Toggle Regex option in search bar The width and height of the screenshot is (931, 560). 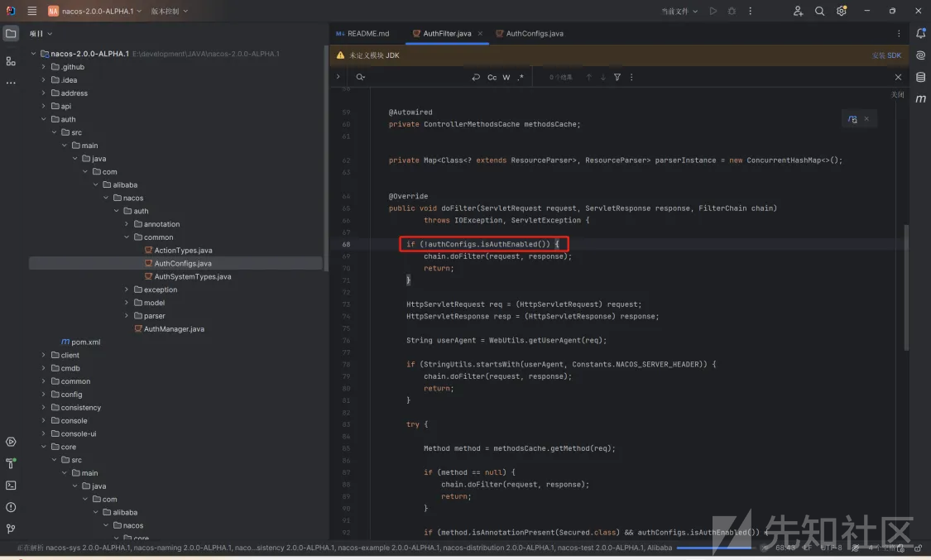(x=521, y=77)
